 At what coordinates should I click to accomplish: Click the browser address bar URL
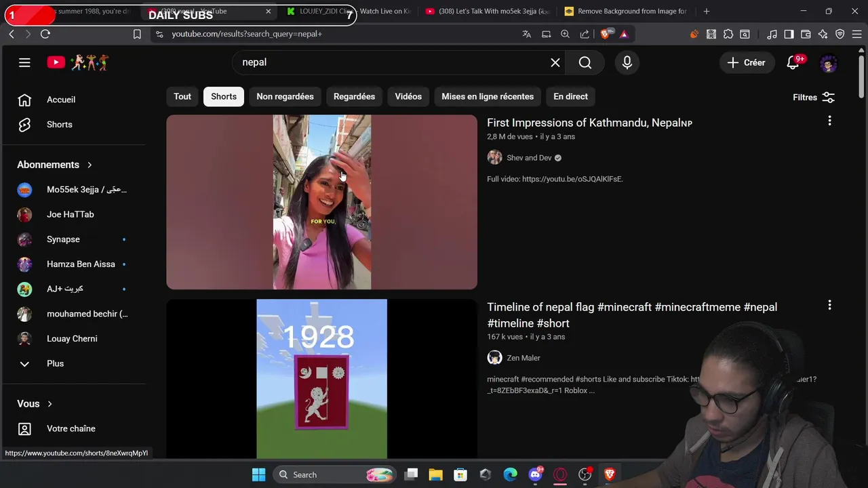click(x=247, y=34)
